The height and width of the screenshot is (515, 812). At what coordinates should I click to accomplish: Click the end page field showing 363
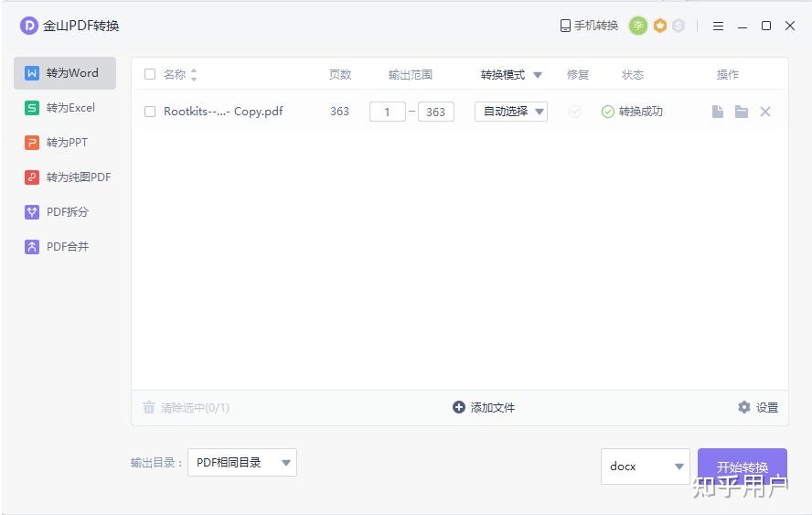(x=436, y=112)
